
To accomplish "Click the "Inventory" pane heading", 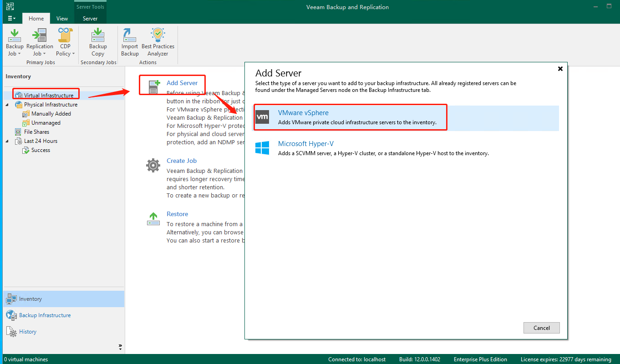I will click(18, 76).
